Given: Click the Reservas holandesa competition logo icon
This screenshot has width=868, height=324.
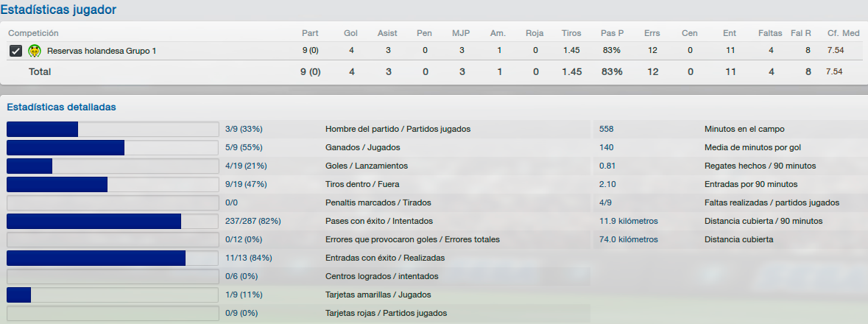Looking at the screenshot, I should 35,51.
